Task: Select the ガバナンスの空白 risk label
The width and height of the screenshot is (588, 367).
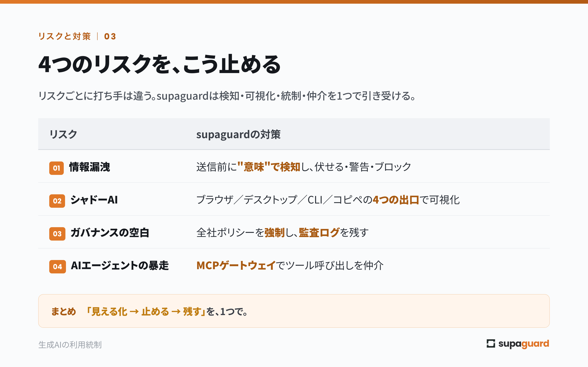Action: [110, 233]
